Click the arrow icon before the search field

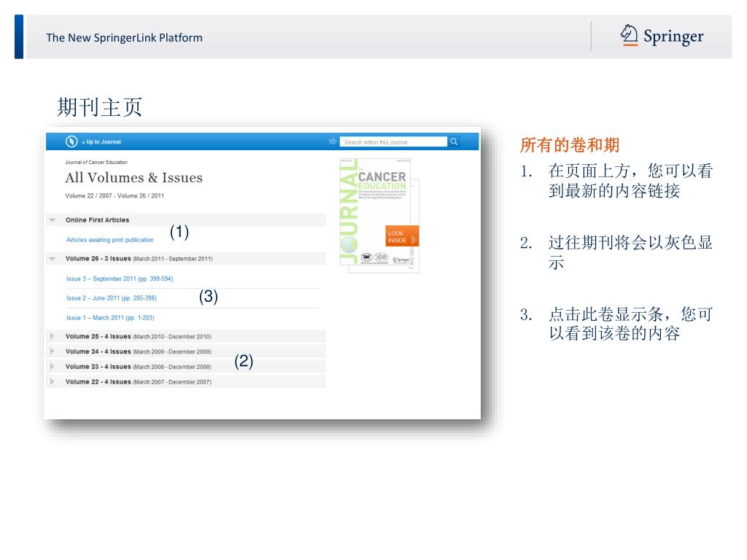(333, 141)
